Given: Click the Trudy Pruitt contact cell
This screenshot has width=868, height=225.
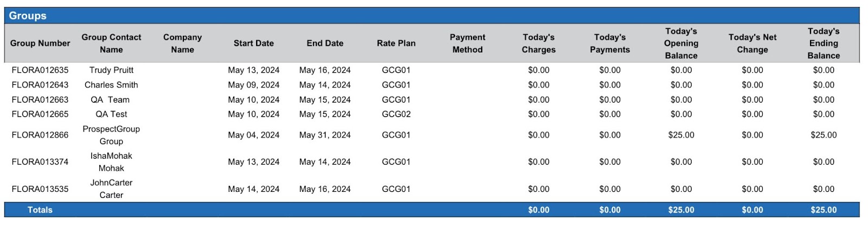Looking at the screenshot, I should 111,70.
